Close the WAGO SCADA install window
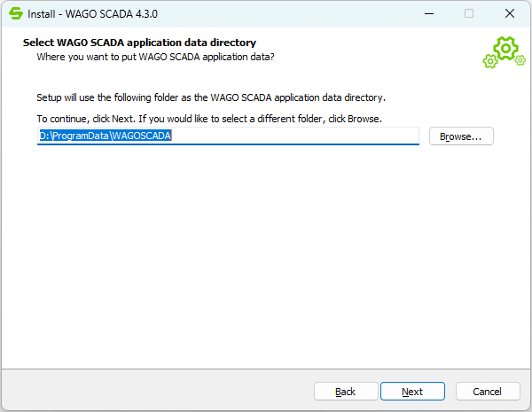This screenshot has width=532, height=412. 509,13
